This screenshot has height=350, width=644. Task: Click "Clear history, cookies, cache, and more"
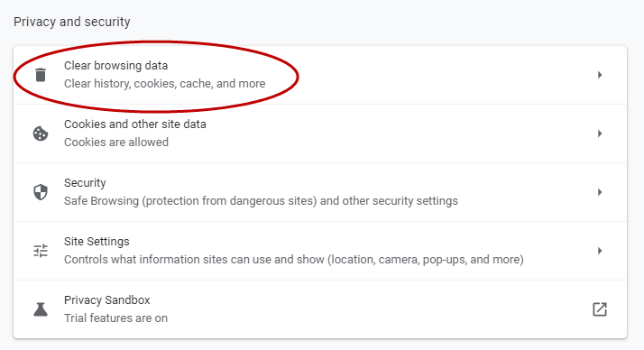tap(165, 83)
